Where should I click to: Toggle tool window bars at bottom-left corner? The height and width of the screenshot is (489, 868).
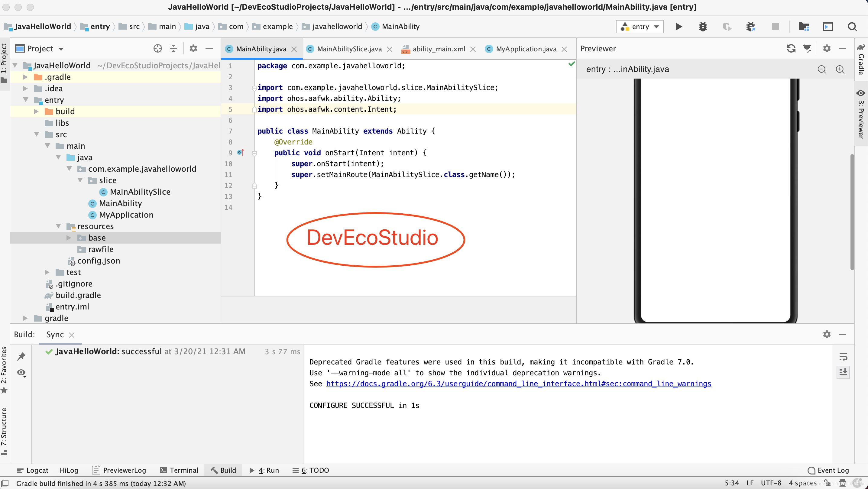coord(5,483)
